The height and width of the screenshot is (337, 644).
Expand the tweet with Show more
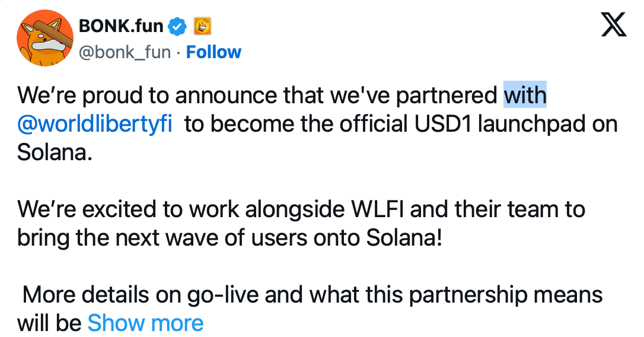pyautogui.click(x=145, y=323)
